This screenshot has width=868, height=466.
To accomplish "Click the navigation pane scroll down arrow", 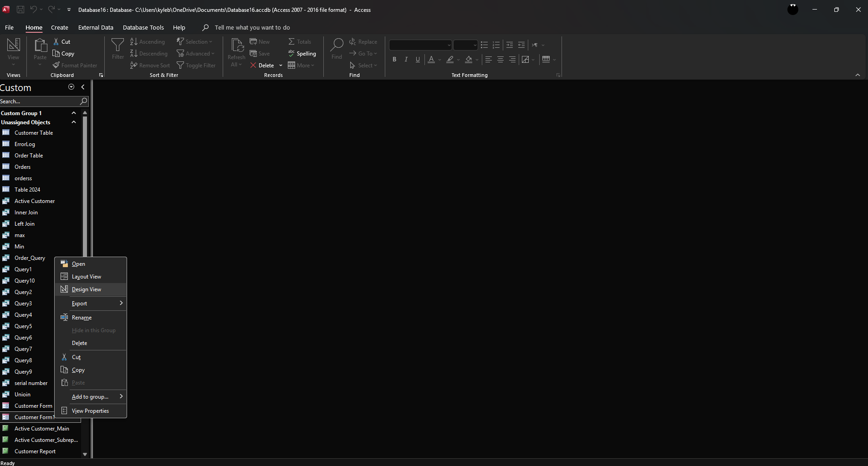I will pyautogui.click(x=85, y=454).
